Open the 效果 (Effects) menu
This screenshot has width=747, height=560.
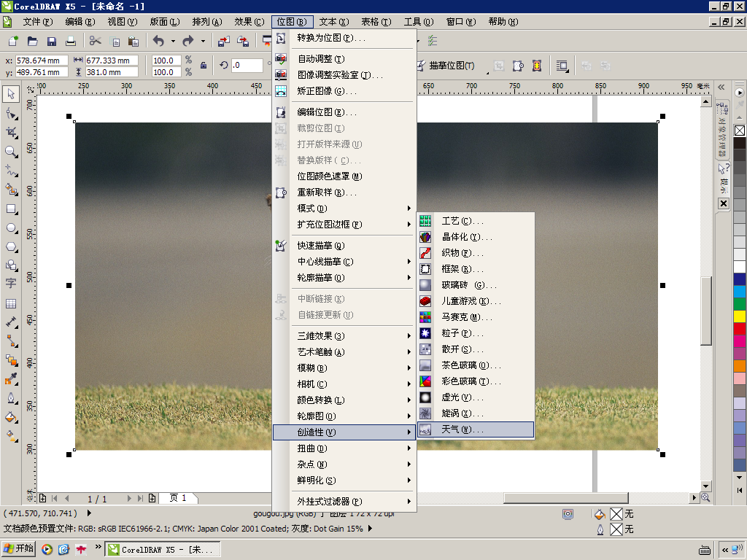click(x=249, y=22)
